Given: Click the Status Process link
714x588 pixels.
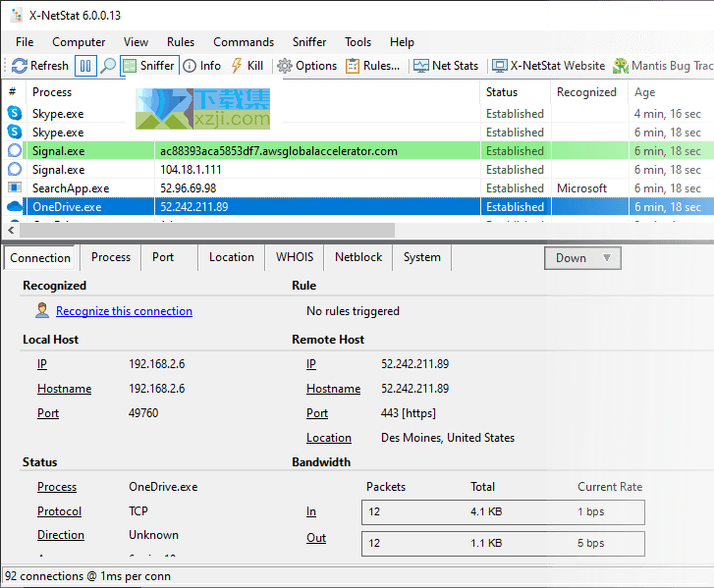Looking at the screenshot, I should point(57,487).
